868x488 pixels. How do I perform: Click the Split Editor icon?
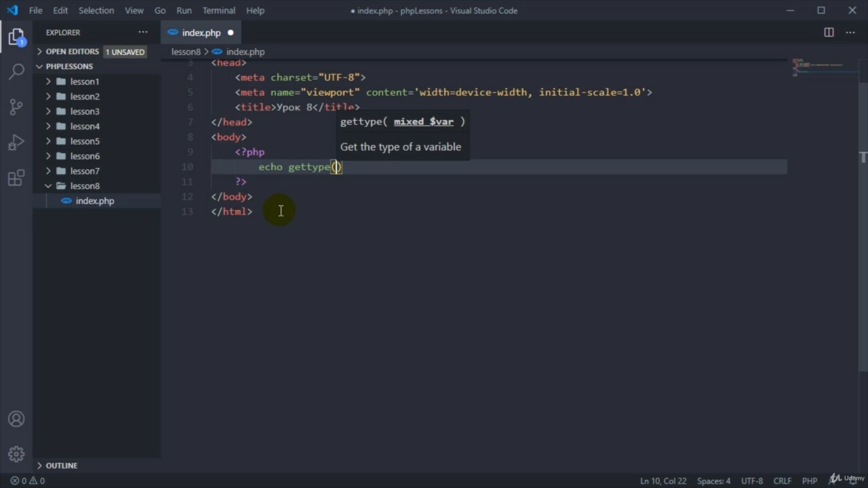(x=829, y=33)
